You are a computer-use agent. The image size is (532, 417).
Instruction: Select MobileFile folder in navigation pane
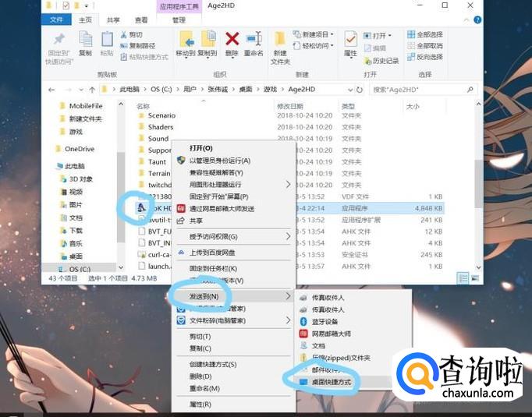tap(86, 106)
